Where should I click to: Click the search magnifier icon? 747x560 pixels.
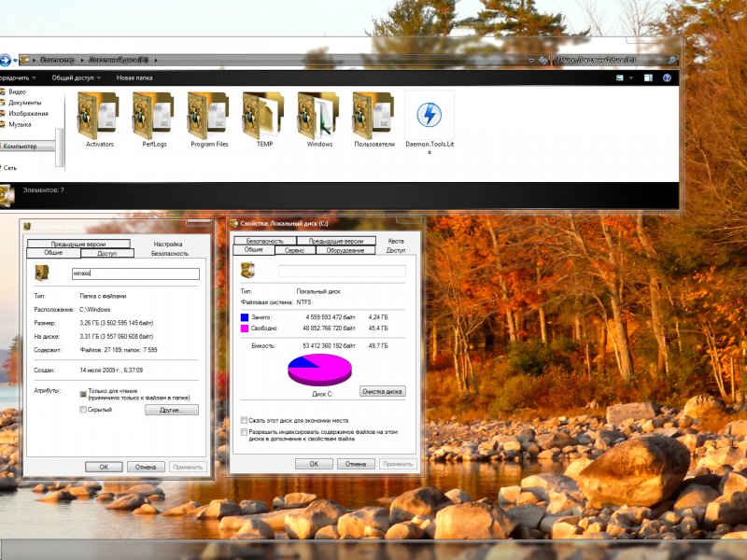(x=671, y=60)
